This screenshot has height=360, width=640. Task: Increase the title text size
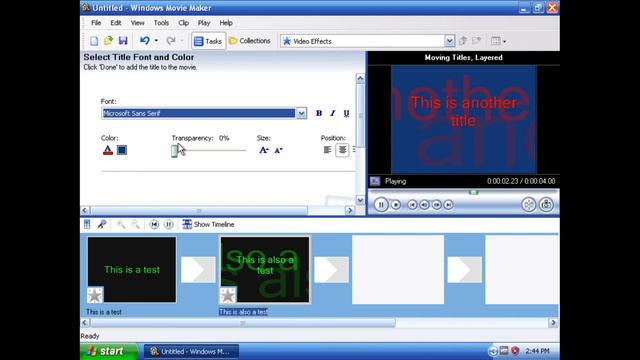click(x=264, y=150)
